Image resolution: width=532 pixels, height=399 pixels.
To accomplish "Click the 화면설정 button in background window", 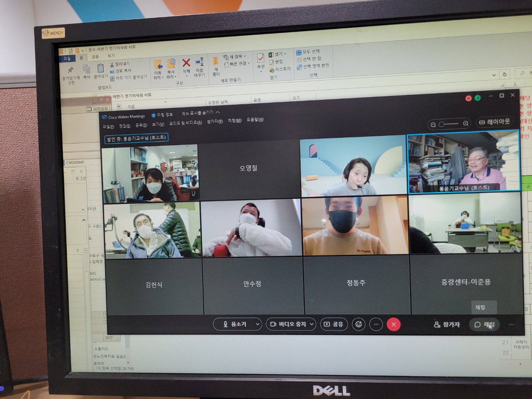I will click(98, 109).
